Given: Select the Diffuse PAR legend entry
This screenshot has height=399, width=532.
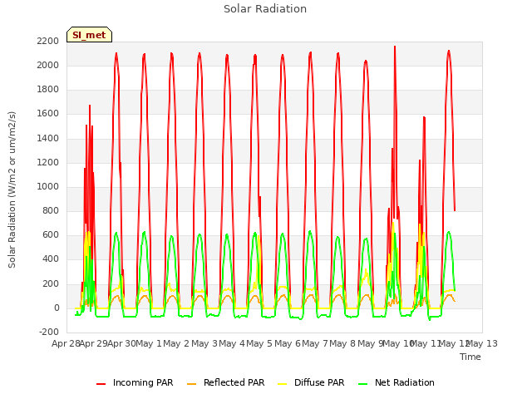Looking at the screenshot, I should pos(311,382).
